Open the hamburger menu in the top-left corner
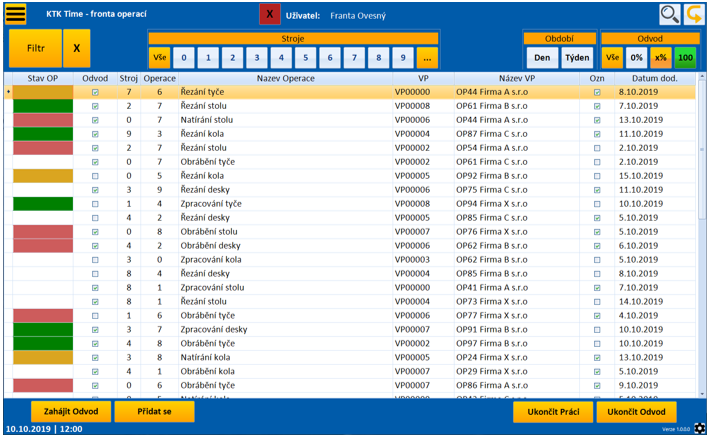711x439 pixels. coord(16,15)
